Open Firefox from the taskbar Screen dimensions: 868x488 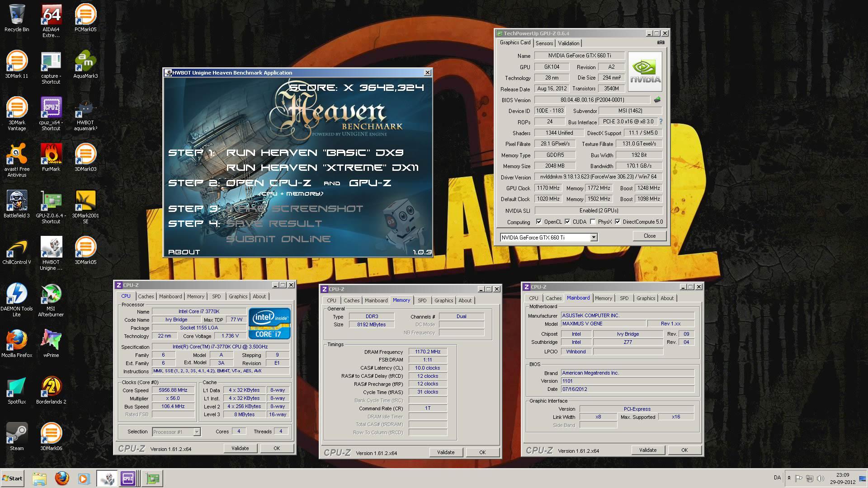click(62, 479)
